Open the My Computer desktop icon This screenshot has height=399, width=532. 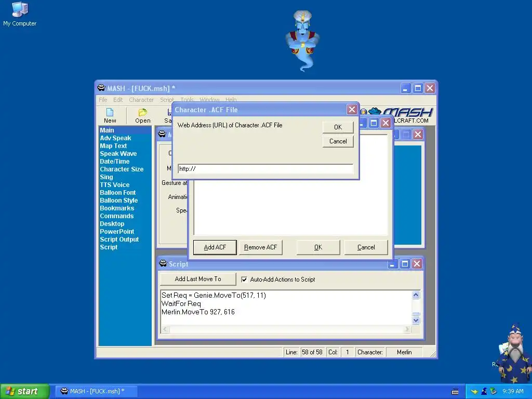[x=20, y=14]
